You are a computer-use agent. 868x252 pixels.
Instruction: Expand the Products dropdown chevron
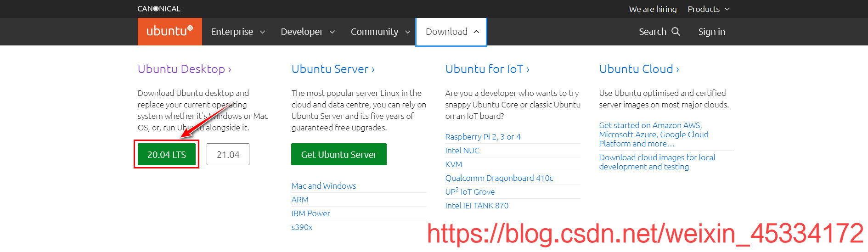tap(727, 9)
